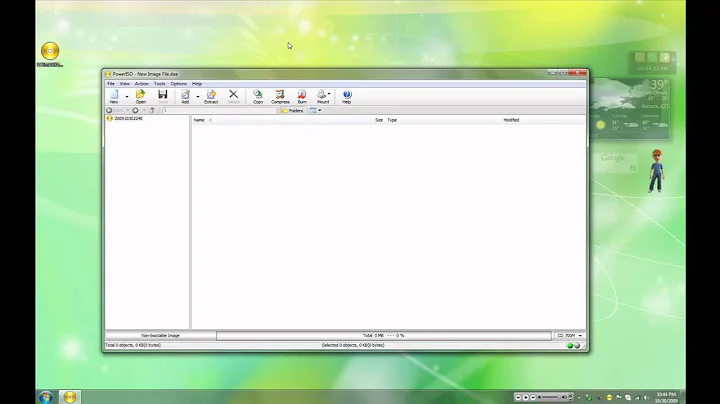Open the Help menu
Screen dimensions: 720x404
[197, 84]
